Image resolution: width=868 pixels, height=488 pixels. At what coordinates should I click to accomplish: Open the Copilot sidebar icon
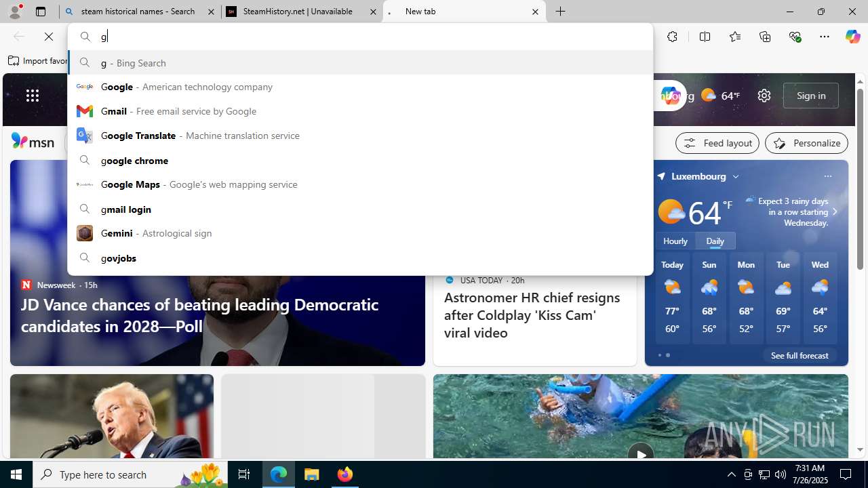[852, 37]
